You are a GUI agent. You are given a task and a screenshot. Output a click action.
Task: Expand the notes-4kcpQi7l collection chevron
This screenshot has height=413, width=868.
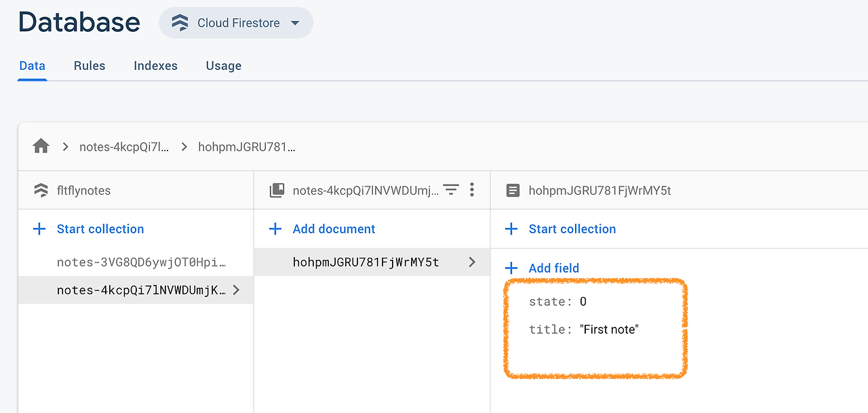(236, 290)
